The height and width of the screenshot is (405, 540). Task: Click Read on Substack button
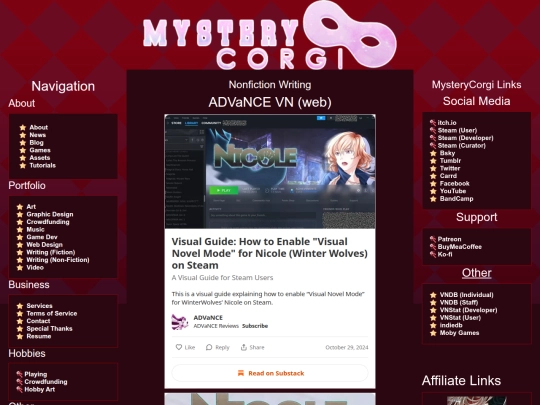(x=270, y=373)
